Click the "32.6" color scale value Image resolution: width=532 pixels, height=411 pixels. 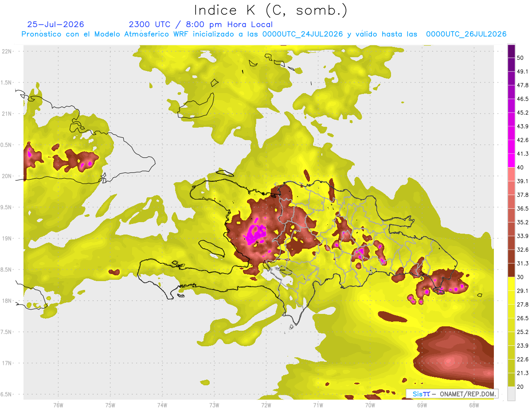pos(523,250)
